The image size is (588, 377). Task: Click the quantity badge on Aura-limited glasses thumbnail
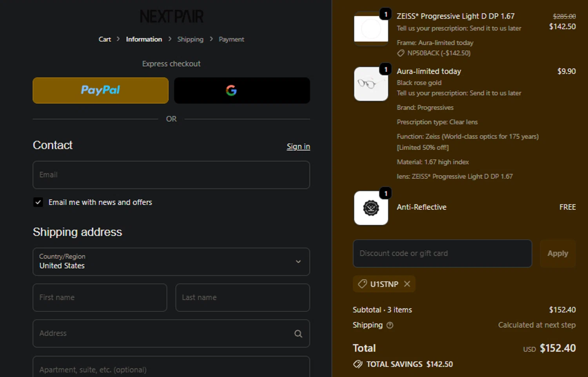coord(386,70)
